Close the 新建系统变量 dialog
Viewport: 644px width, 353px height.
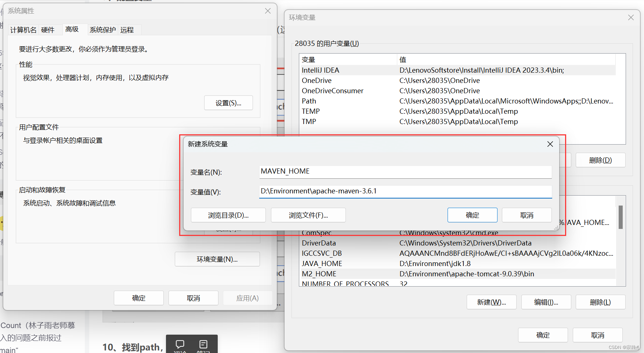click(x=550, y=144)
